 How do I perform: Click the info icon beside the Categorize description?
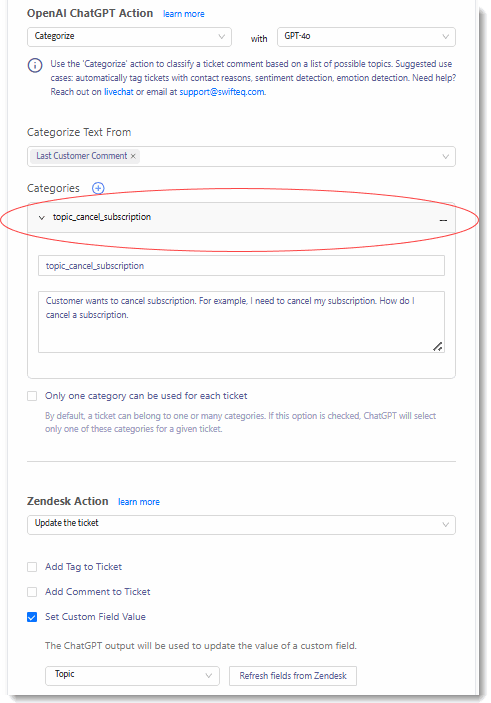pos(35,65)
